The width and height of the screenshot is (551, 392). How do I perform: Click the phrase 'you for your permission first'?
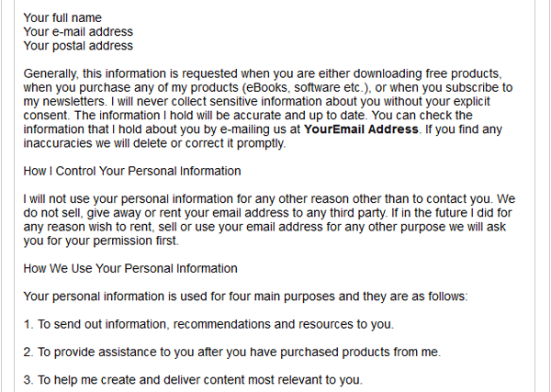pos(100,241)
